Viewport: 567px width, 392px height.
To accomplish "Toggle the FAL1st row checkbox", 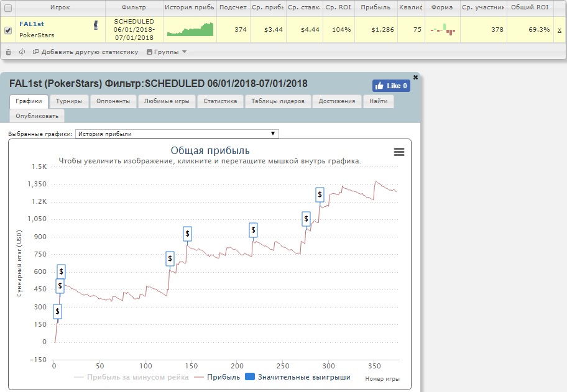I will [x=8, y=30].
